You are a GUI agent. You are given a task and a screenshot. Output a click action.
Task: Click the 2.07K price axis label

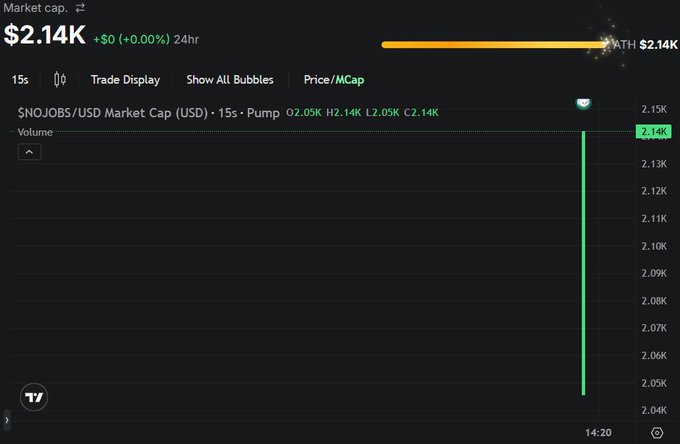[x=654, y=328]
